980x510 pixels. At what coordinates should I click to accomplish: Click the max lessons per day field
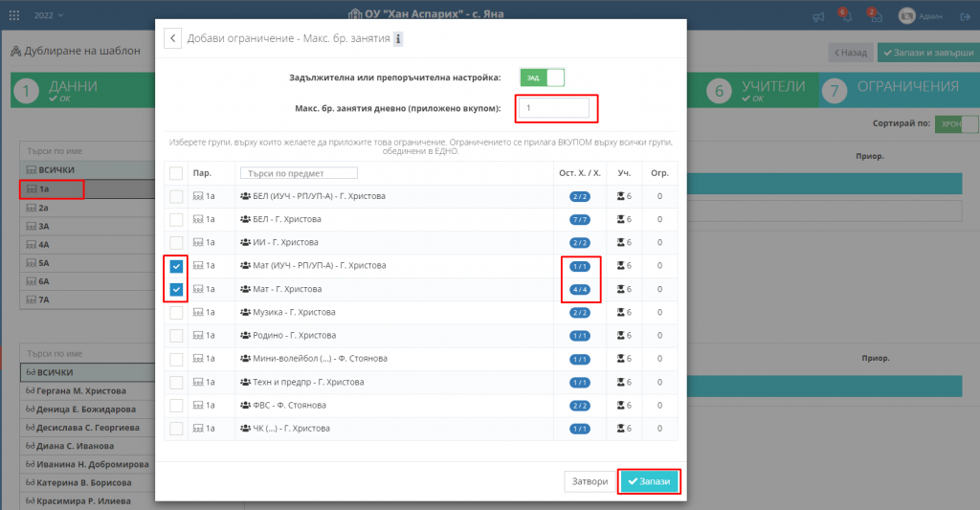553,108
